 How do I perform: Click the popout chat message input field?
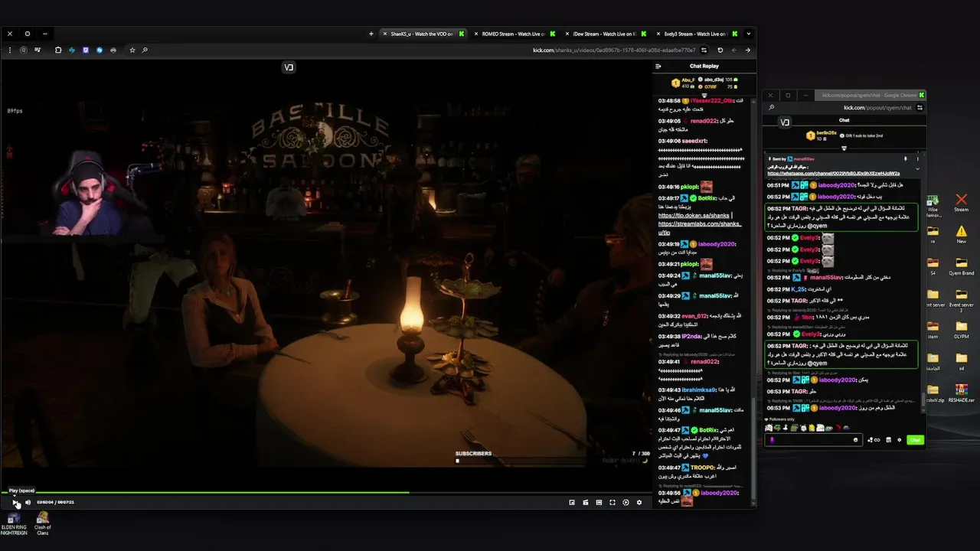coord(813,440)
